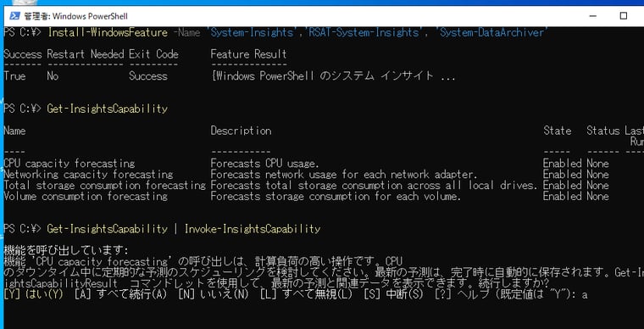Click the window title '管理者: Windows PowerShell'
Viewport: 644px width, 329px height.
tap(76, 16)
